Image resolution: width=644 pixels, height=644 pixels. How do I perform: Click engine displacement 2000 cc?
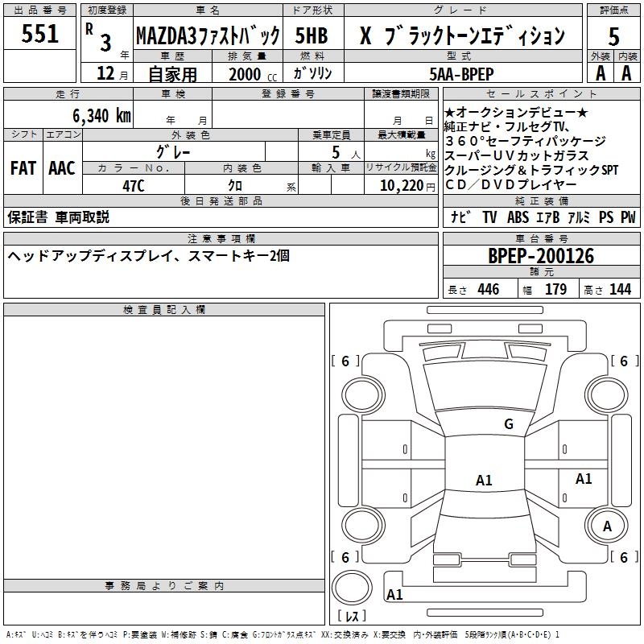point(253,74)
